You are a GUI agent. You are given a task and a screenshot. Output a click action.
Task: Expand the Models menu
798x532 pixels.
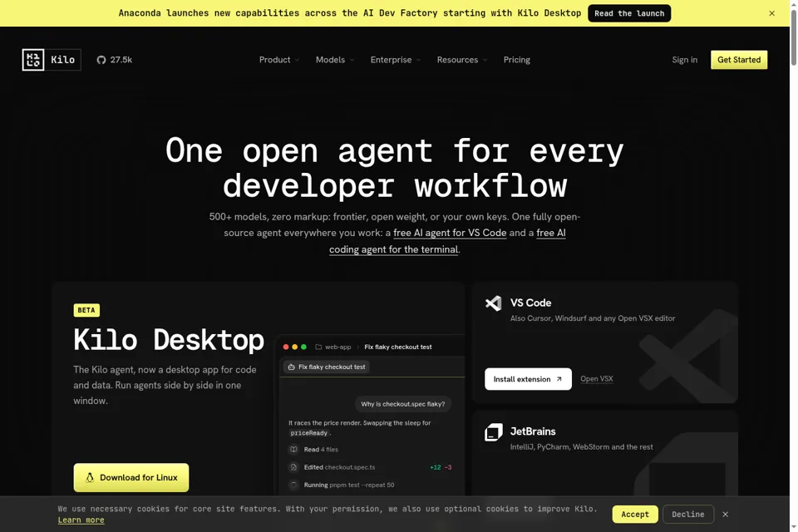[x=335, y=60]
